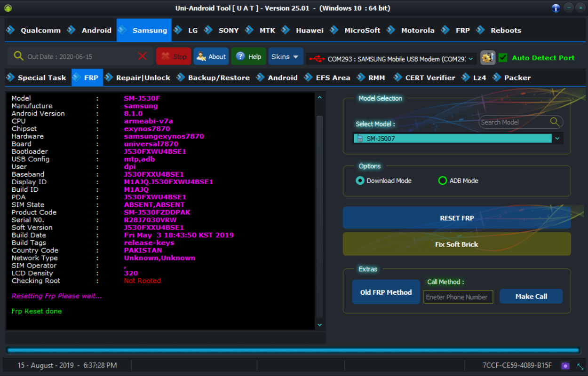The width and height of the screenshot is (588, 376).
Task: Switch to the EFS Area sub-tab
Action: coord(327,78)
